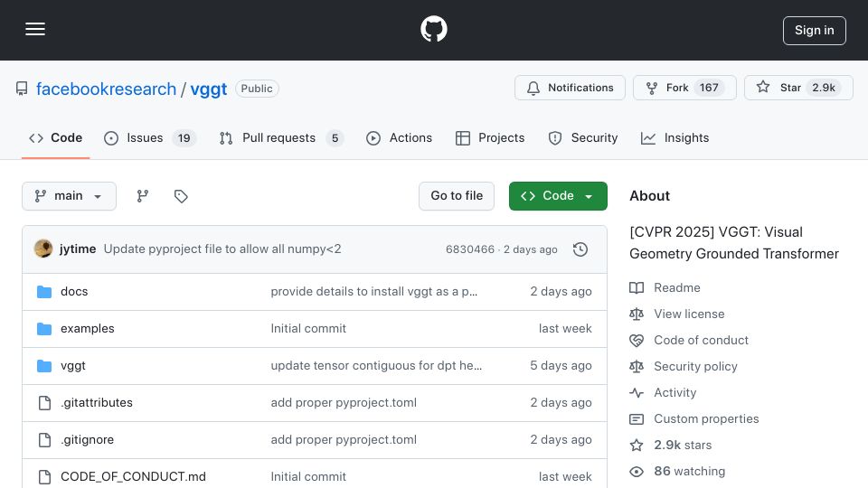Go to GitHub homepage via Octocat logo

point(433,29)
